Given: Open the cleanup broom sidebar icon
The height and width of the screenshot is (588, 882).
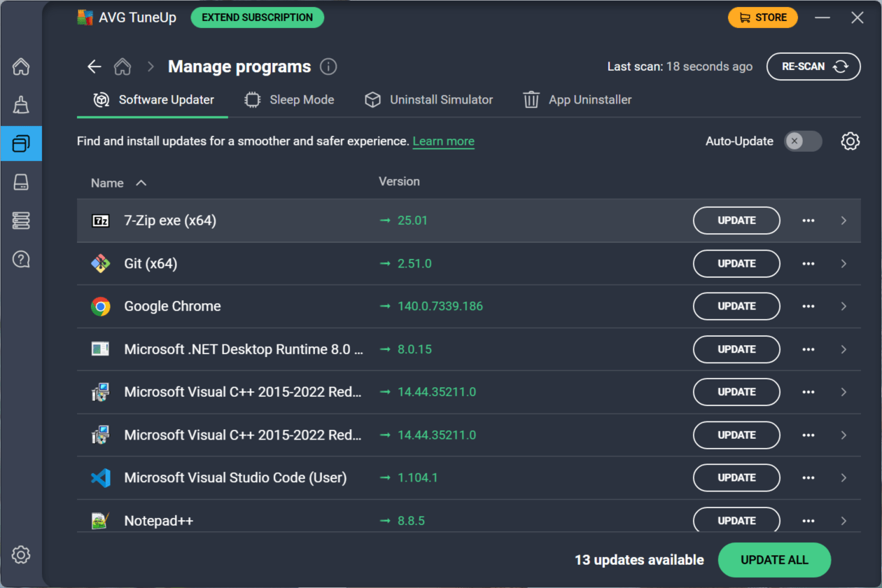Looking at the screenshot, I should point(21,105).
